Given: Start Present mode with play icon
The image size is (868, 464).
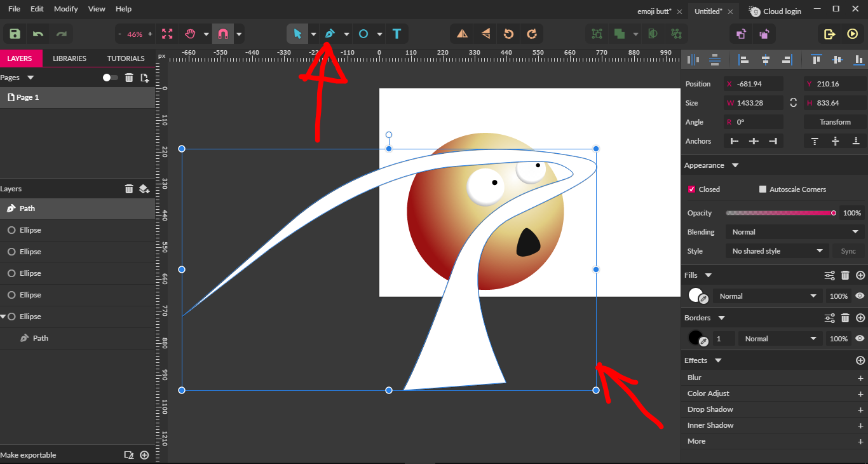Looking at the screenshot, I should 853,34.
